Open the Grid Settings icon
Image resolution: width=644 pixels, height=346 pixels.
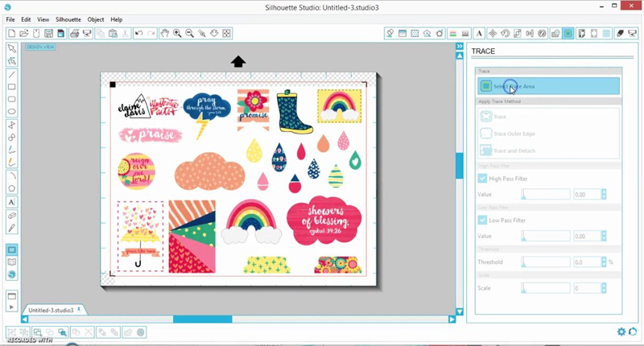point(606,33)
